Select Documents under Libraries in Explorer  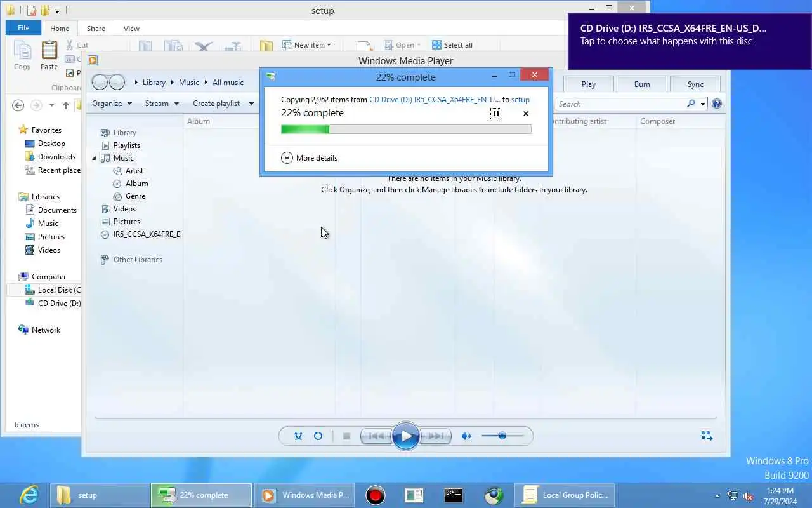[x=56, y=210]
